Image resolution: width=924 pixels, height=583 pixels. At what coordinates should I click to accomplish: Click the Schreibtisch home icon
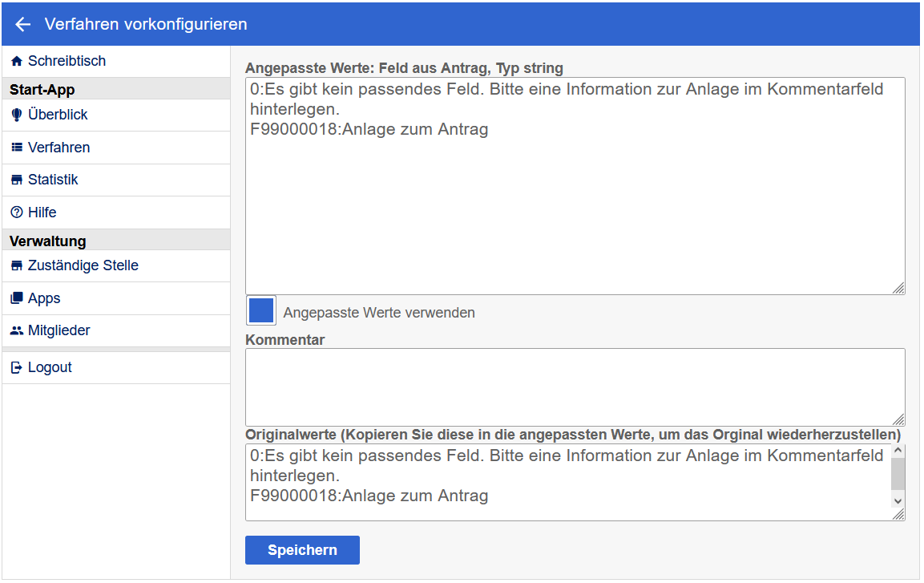17,62
